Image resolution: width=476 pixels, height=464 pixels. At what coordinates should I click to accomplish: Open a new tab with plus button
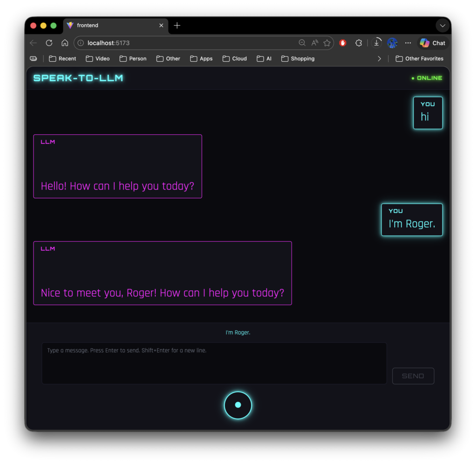click(177, 26)
